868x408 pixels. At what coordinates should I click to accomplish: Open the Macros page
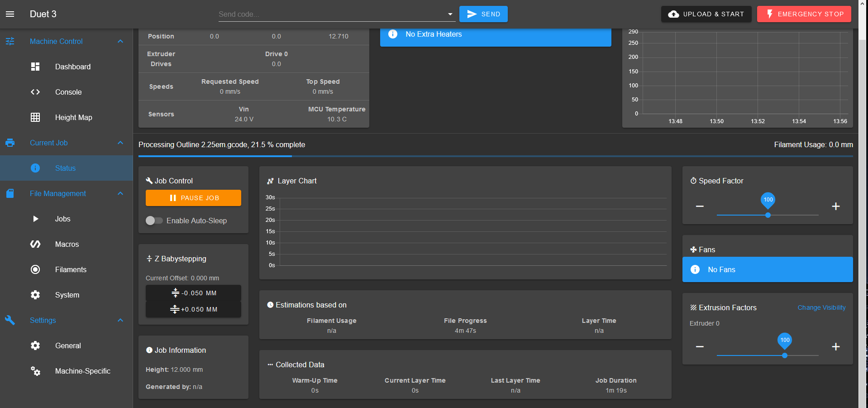[67, 244]
